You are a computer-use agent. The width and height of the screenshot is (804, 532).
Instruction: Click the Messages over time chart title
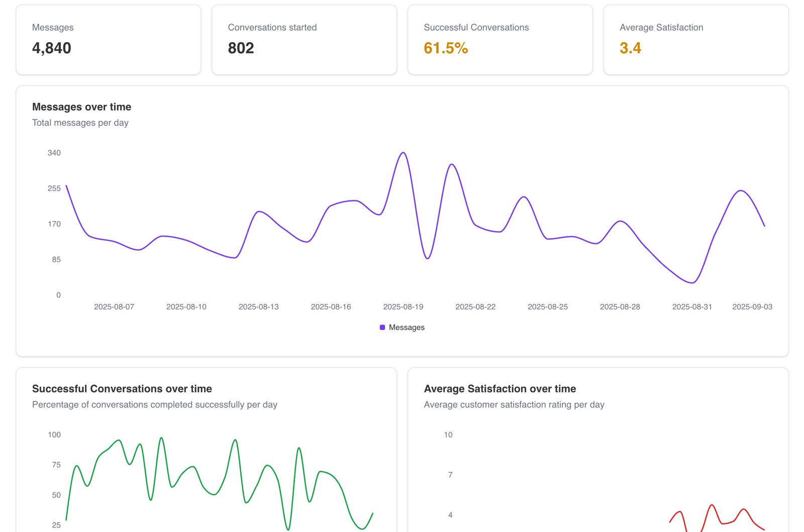click(x=81, y=107)
